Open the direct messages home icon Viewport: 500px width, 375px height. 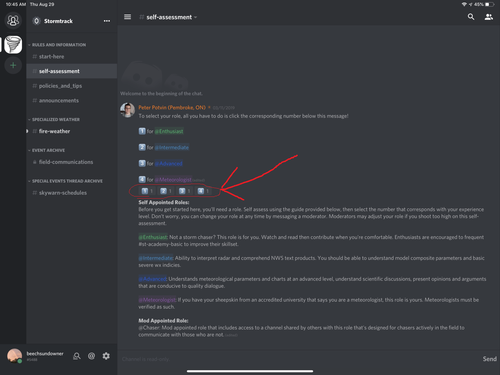pyautogui.click(x=13, y=21)
